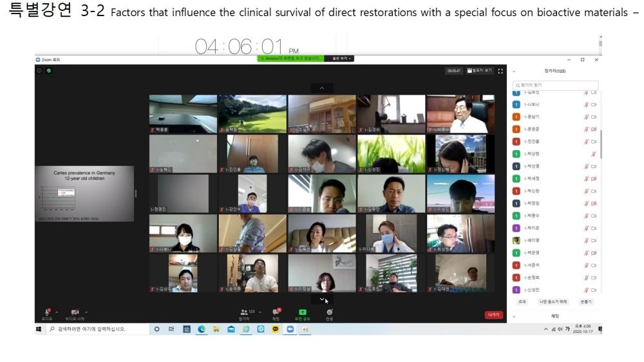Click the participant search field
This screenshot has height=362, width=644.
click(x=556, y=85)
